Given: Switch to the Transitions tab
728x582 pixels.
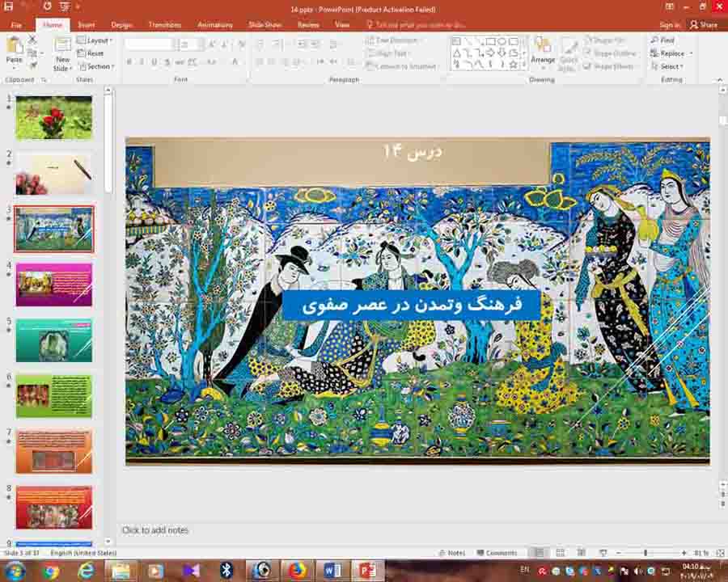Looking at the screenshot, I should pyautogui.click(x=165, y=24).
